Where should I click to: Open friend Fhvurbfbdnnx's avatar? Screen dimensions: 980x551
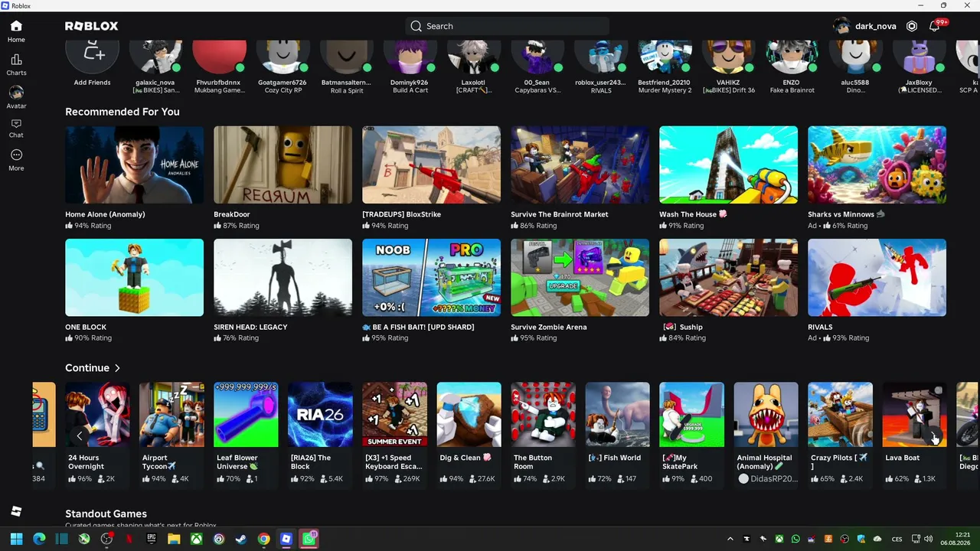(x=219, y=57)
